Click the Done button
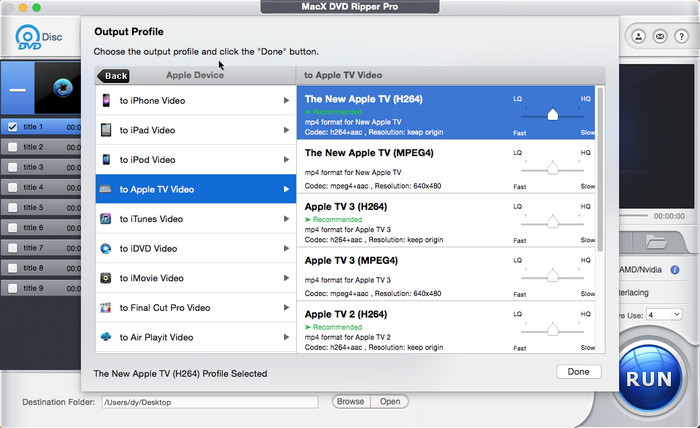Viewport: 700px width, 428px height. tap(579, 372)
